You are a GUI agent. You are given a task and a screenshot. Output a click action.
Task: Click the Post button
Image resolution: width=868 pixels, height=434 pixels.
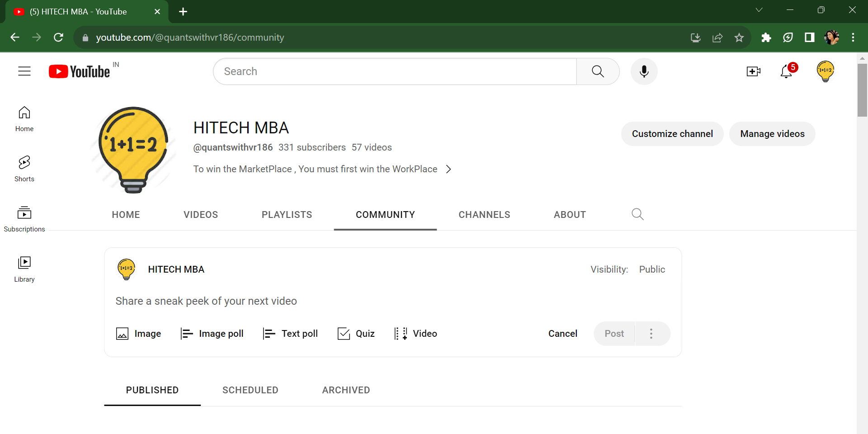614,334
